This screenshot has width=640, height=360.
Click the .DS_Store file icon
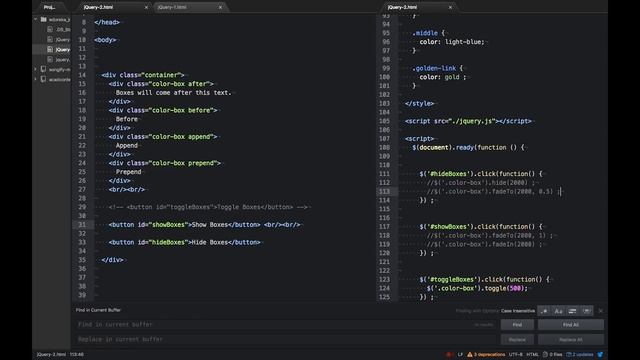50,29
